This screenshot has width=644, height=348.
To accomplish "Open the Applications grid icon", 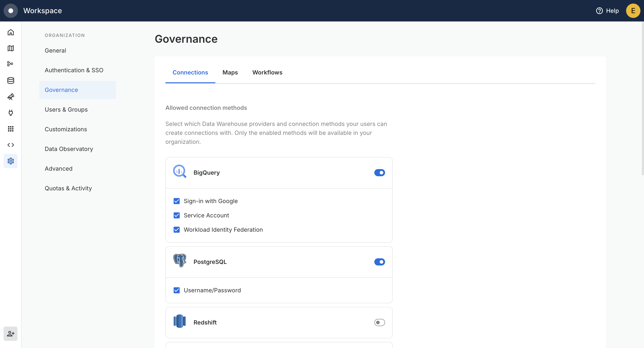I will pos(11,129).
